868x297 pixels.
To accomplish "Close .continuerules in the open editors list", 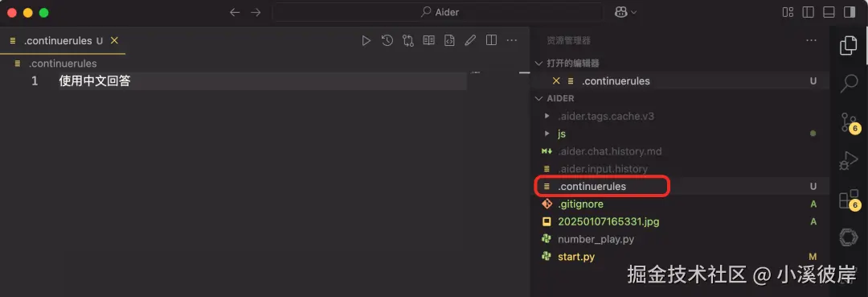I will pos(556,81).
